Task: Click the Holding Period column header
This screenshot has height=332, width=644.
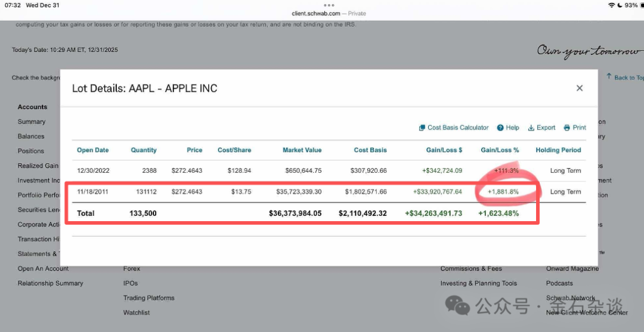Action: pos(558,150)
